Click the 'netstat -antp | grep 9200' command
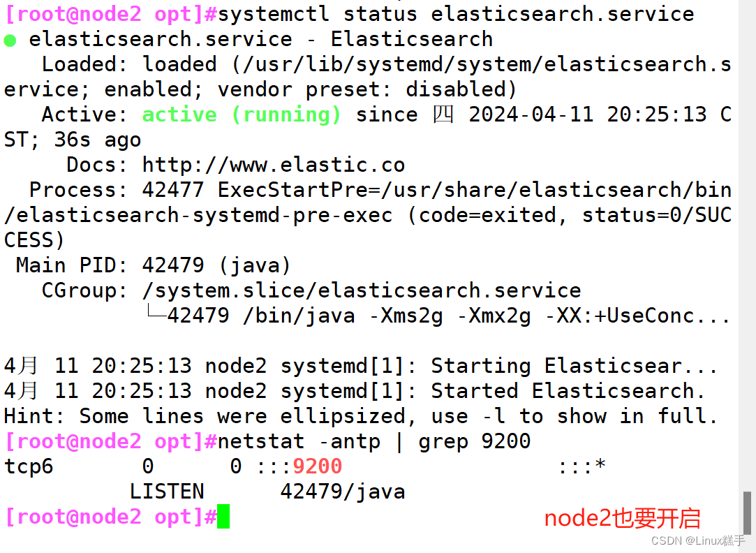The image size is (756, 553). [x=374, y=441]
